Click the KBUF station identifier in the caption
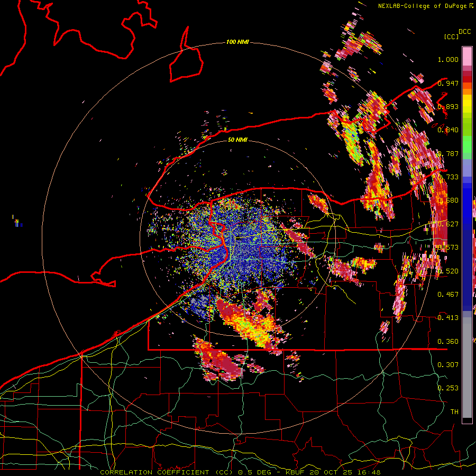 pos(295,472)
